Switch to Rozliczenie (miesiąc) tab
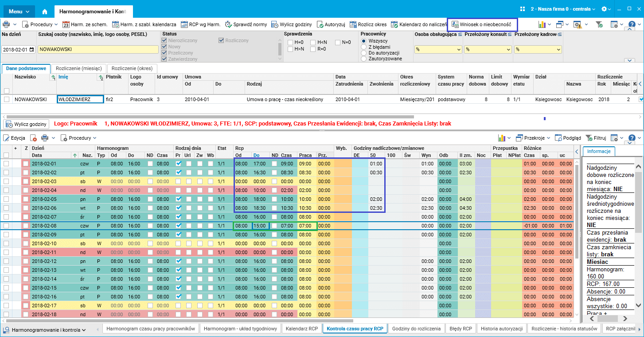Screen dimensions: 644x337 coord(78,68)
